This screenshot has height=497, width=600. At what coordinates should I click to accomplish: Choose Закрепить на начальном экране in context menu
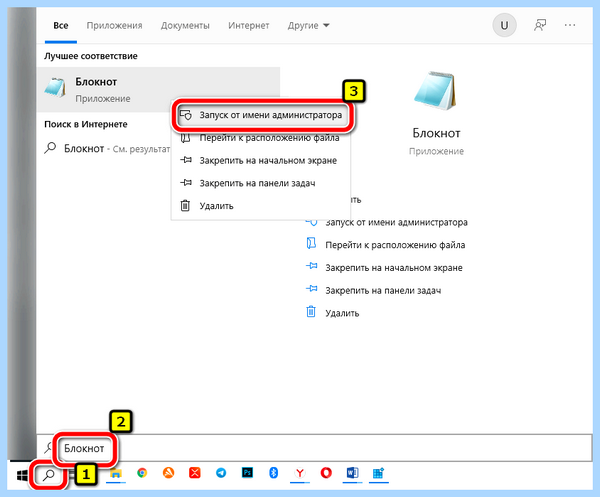pos(261,161)
